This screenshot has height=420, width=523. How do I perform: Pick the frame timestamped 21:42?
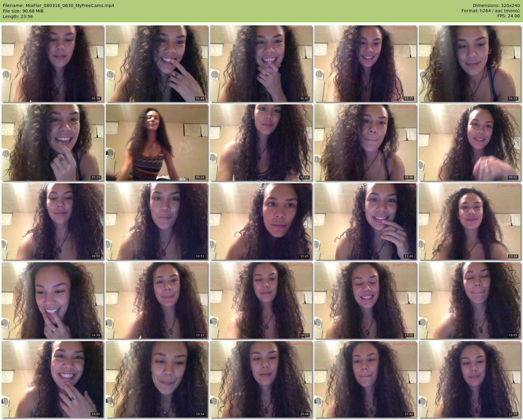(365, 379)
